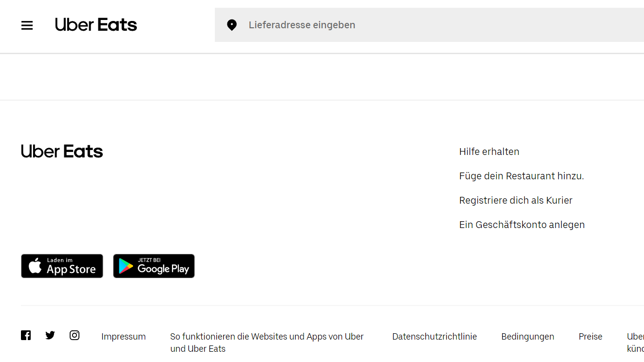
Task: Open Uber Eats Facebook page
Action: point(26,335)
